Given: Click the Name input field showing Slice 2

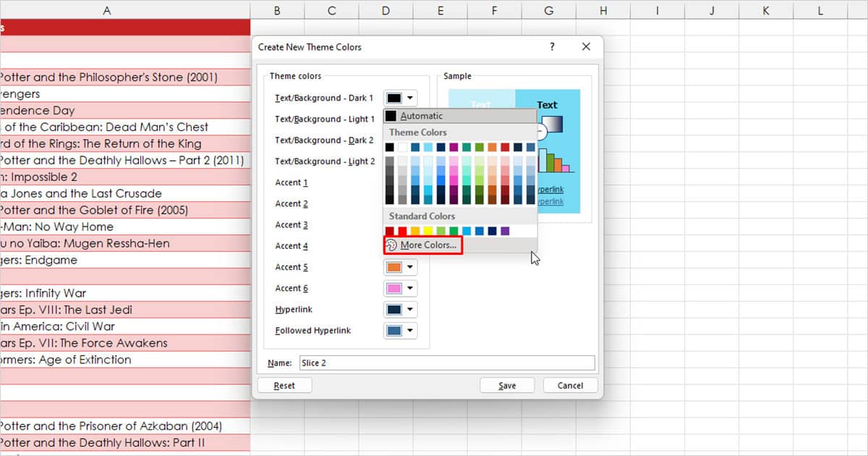Looking at the screenshot, I should tap(446, 363).
